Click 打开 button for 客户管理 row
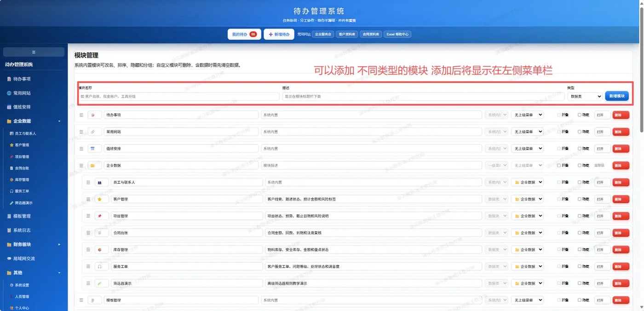 603,199
